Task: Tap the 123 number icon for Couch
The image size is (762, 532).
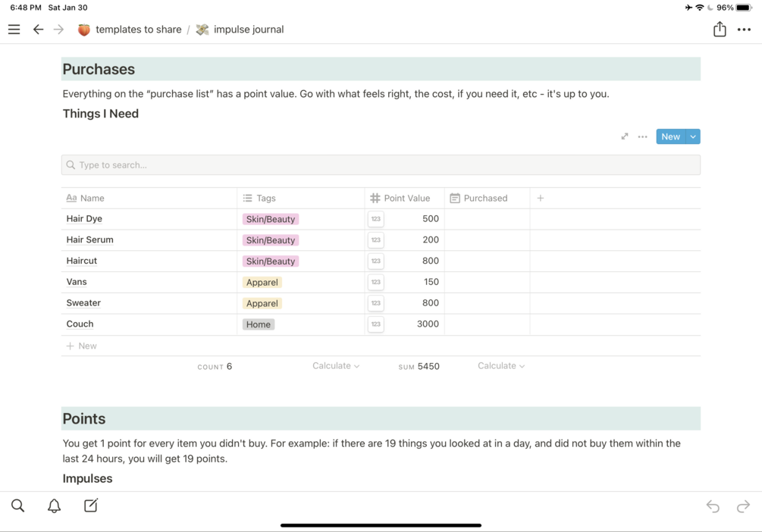Action: 375,324
